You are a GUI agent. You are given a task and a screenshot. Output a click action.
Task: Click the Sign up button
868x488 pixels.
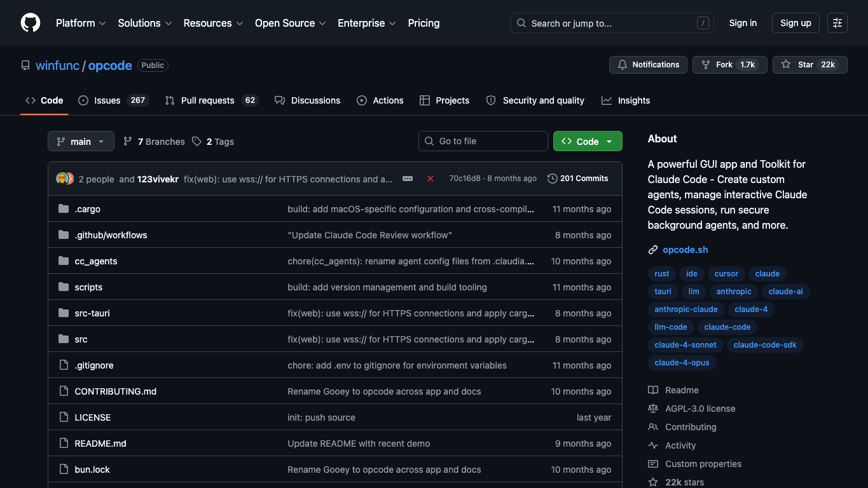pos(796,23)
